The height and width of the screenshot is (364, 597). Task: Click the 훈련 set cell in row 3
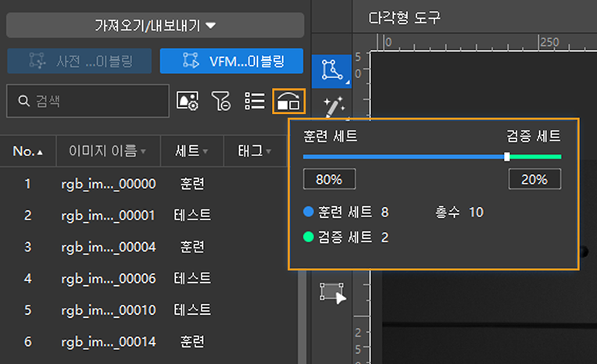click(192, 247)
